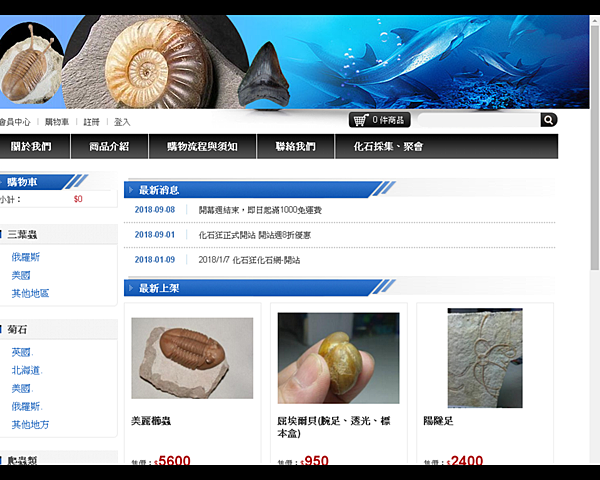Open the shopping cart showing 0件商品
The width and height of the screenshot is (600, 480).
click(x=380, y=120)
